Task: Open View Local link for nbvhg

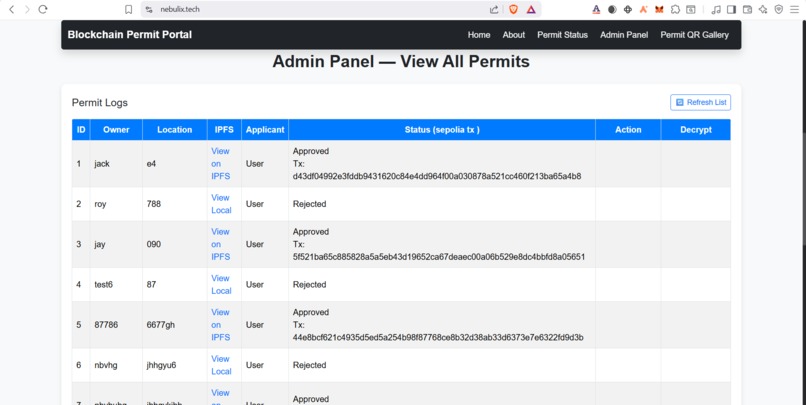Action: [221, 365]
